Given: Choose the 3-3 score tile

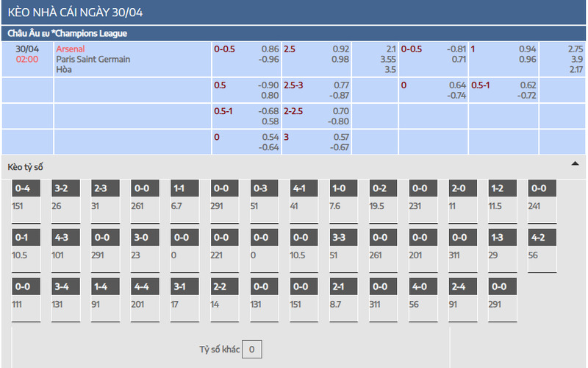Looking at the screenshot, I should pos(343,250).
